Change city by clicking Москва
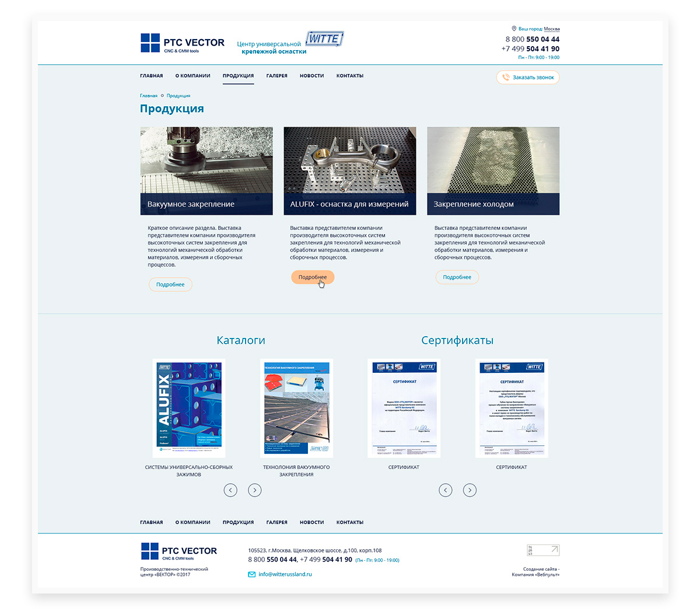Screen dimensions: 700x611 point(552,29)
